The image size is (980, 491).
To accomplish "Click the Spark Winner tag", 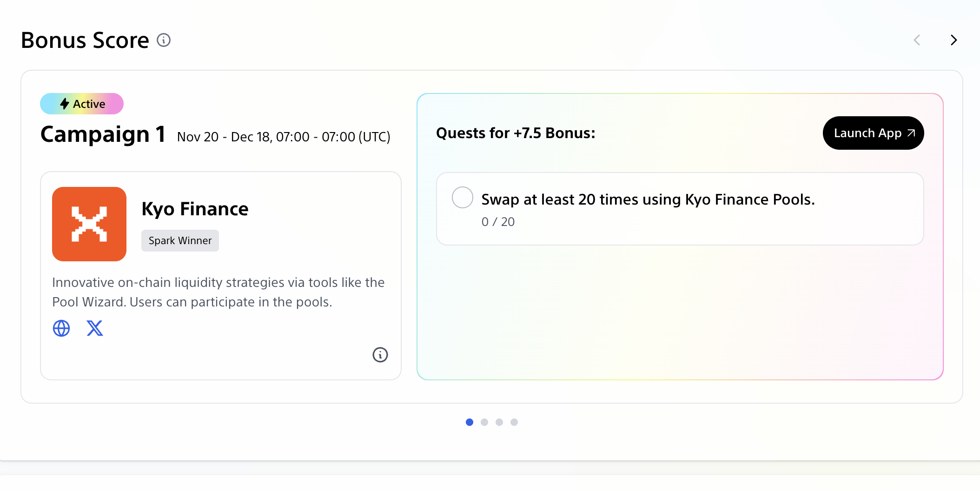I will [180, 241].
